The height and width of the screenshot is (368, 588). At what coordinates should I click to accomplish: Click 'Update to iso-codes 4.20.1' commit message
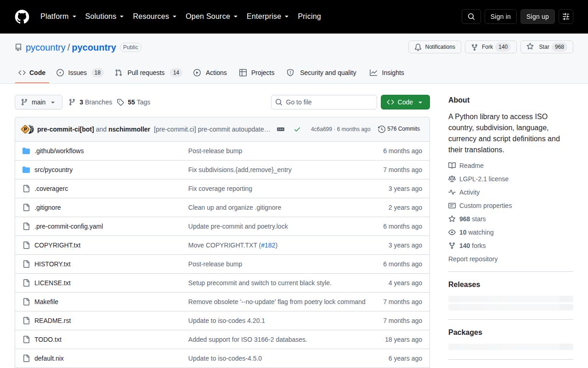click(x=226, y=321)
